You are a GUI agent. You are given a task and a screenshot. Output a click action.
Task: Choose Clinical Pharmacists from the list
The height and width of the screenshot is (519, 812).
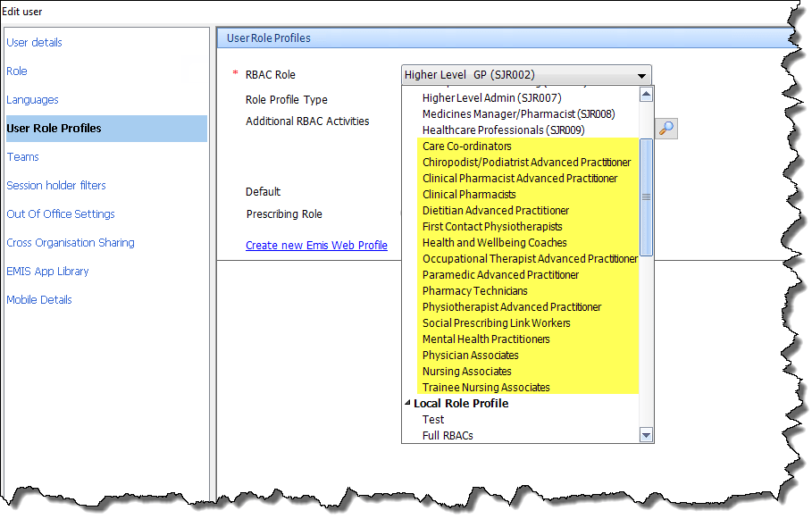(469, 195)
